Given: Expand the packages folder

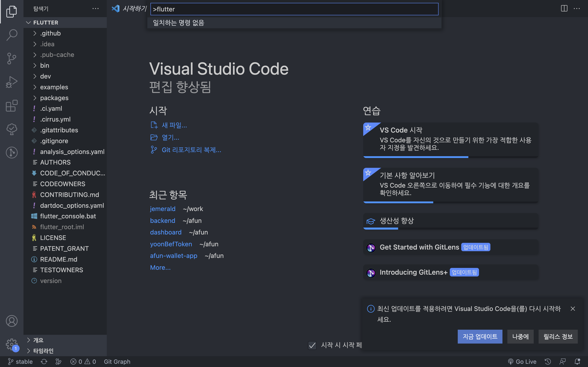Looking at the screenshot, I should coord(54,98).
